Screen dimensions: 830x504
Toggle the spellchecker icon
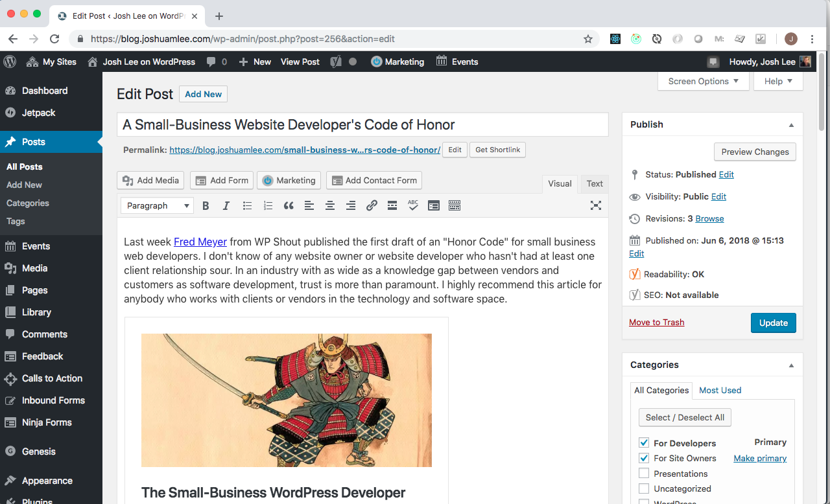(413, 205)
